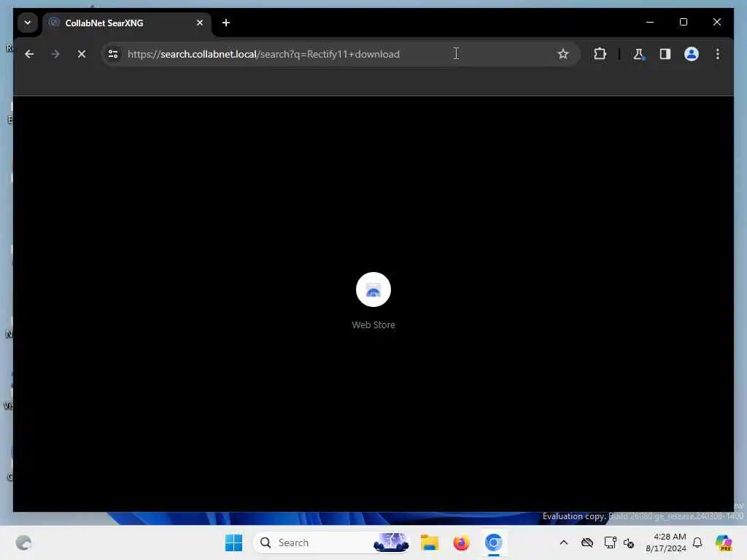The height and width of the screenshot is (560, 747).
Task: Open File Explorer from taskbar
Action: (429, 542)
